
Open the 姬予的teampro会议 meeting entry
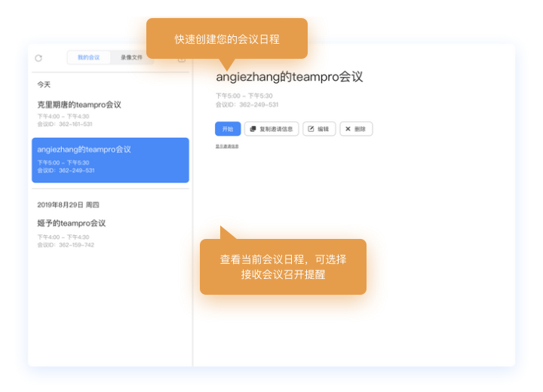[x=72, y=223]
